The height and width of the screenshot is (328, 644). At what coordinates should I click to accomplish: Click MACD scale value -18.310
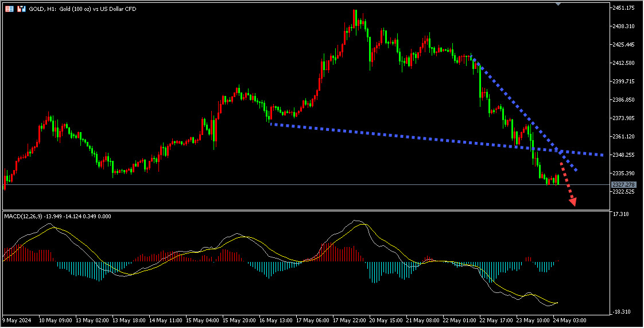coord(622,312)
